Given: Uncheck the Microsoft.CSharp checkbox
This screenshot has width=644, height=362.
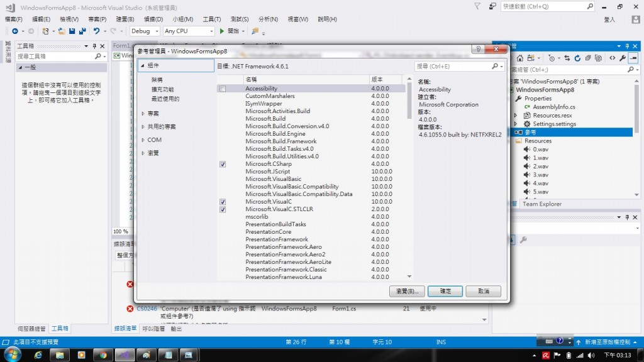Looking at the screenshot, I should click(x=223, y=164).
